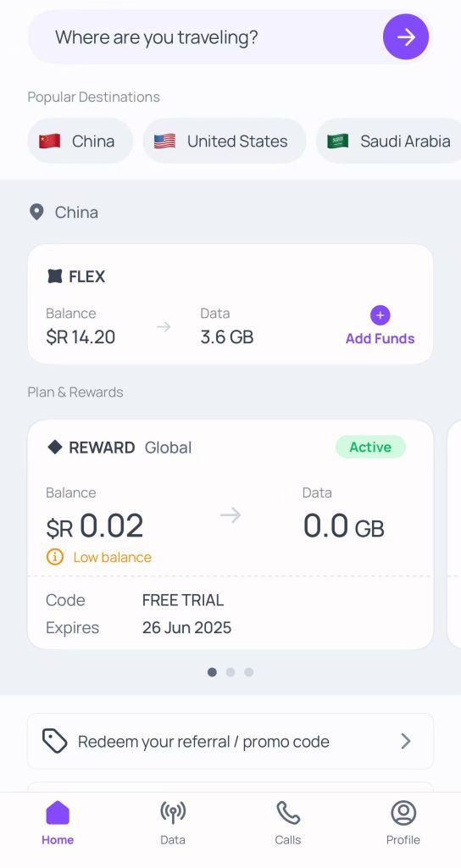
Task: Switch to the second carousel page dot
Action: 230,672
